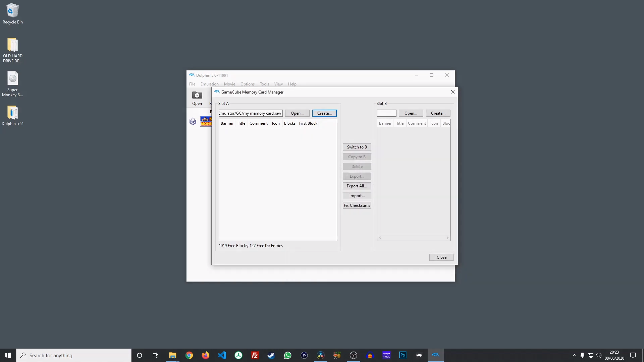Click the Super Monkey Ball desktop icon

point(12,82)
